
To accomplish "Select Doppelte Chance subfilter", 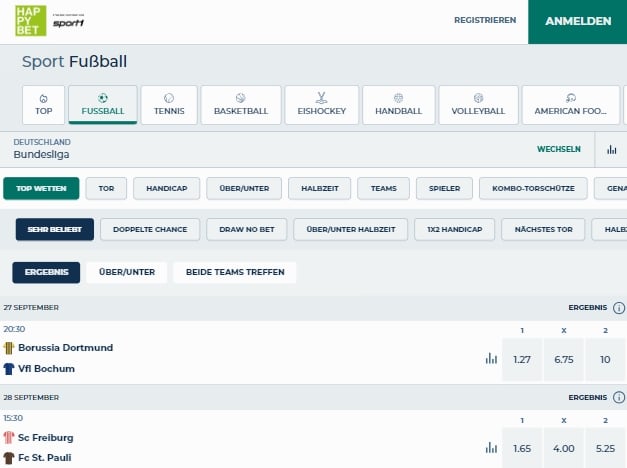I will pos(150,230).
